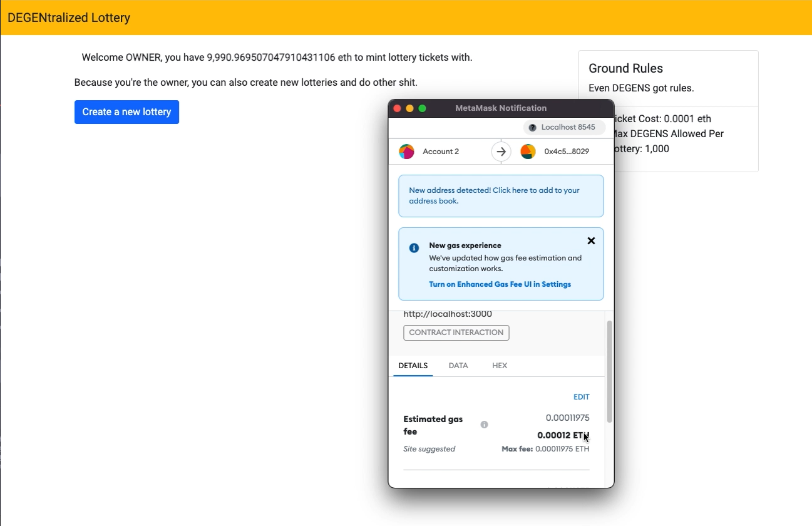Click the New gas experience info icon

pyautogui.click(x=414, y=248)
